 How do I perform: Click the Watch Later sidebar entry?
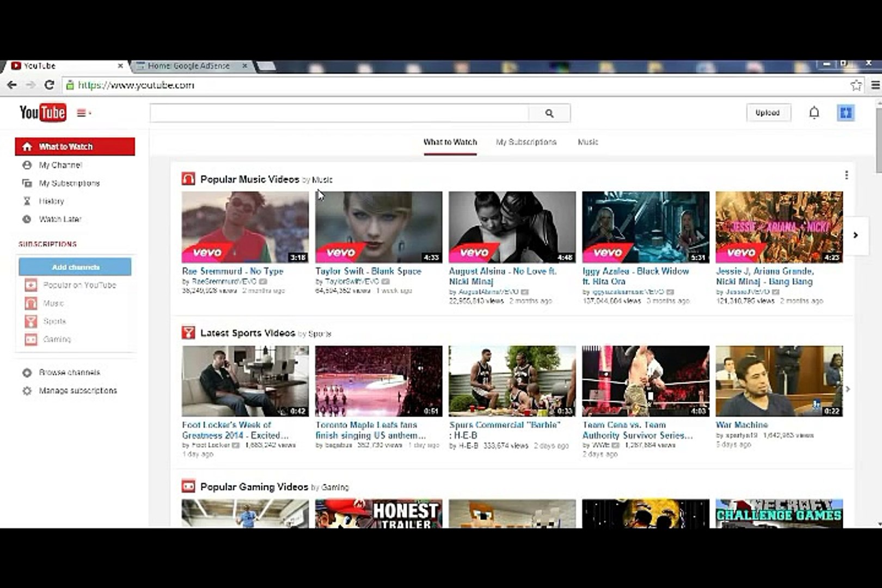tap(59, 219)
